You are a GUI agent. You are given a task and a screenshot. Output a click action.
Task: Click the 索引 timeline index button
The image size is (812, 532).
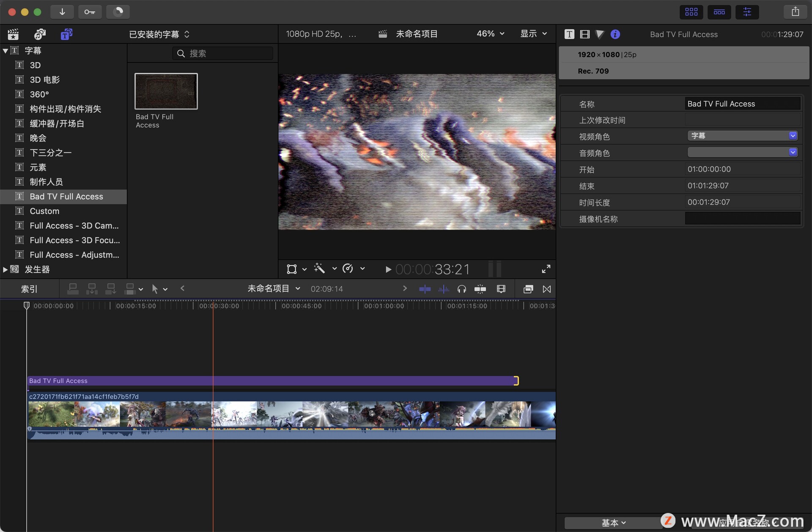click(29, 289)
